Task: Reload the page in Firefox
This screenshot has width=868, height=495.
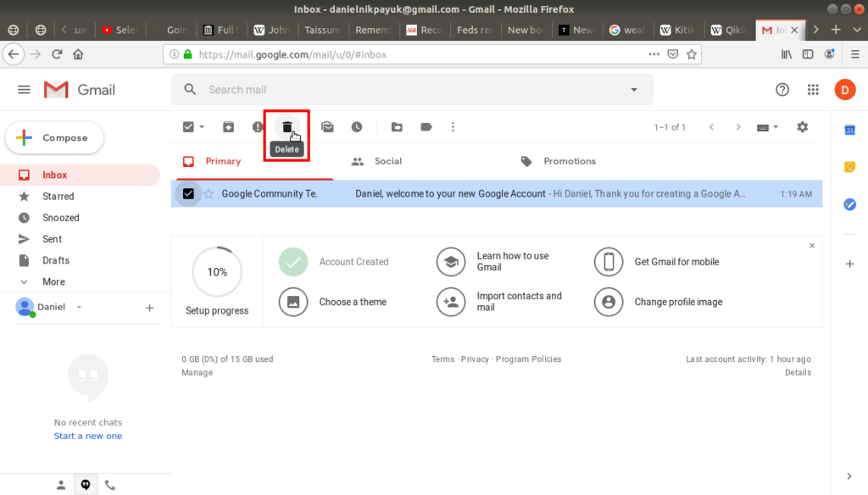Action: 57,54
